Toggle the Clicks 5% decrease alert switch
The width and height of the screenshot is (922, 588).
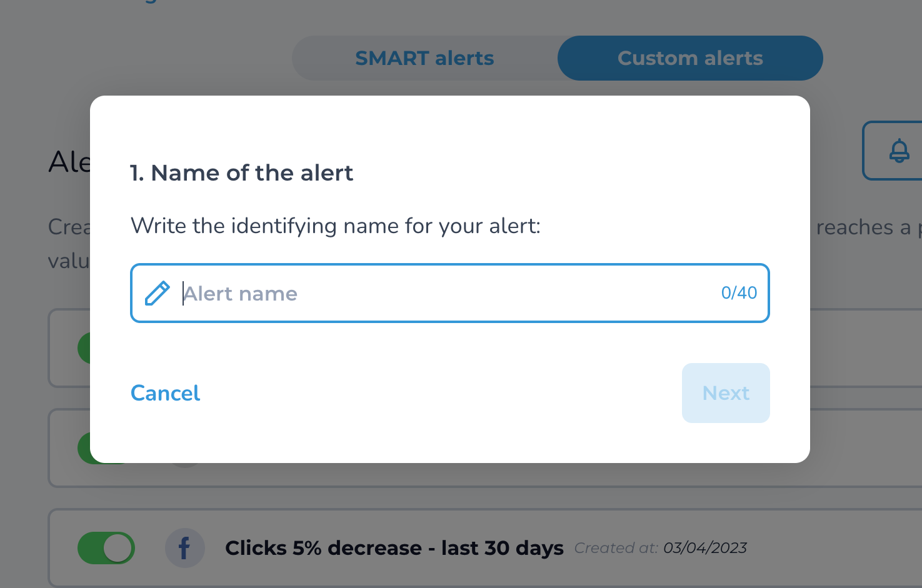(x=106, y=548)
